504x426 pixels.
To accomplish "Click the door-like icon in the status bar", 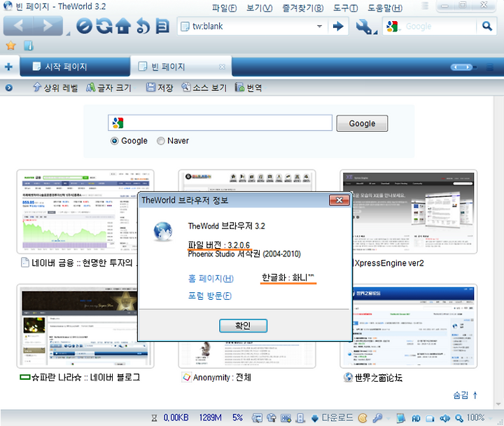I will point(300,418).
